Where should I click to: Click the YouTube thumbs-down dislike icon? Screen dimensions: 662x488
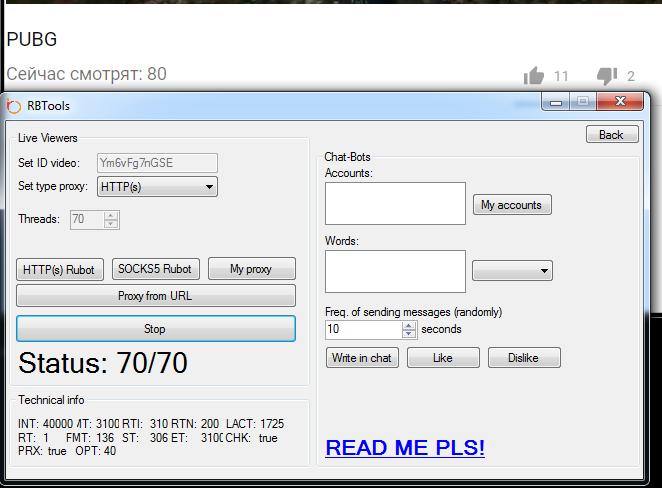point(606,76)
